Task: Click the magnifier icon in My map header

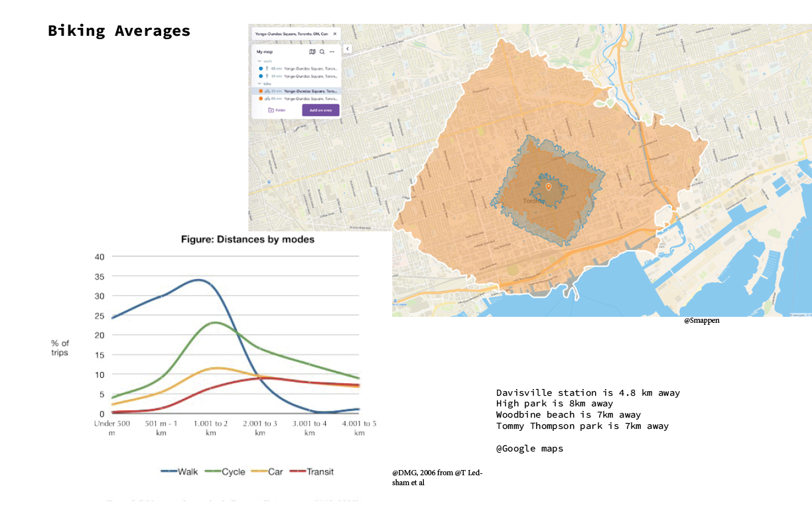Action: (322, 52)
